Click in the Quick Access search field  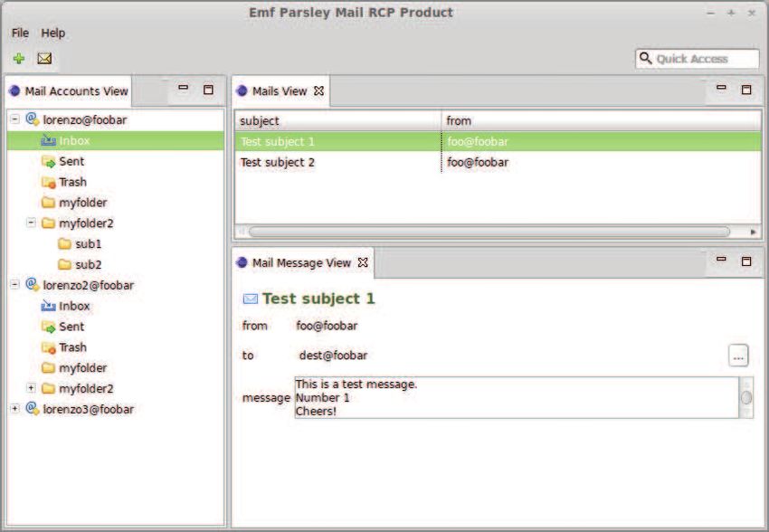point(697,59)
